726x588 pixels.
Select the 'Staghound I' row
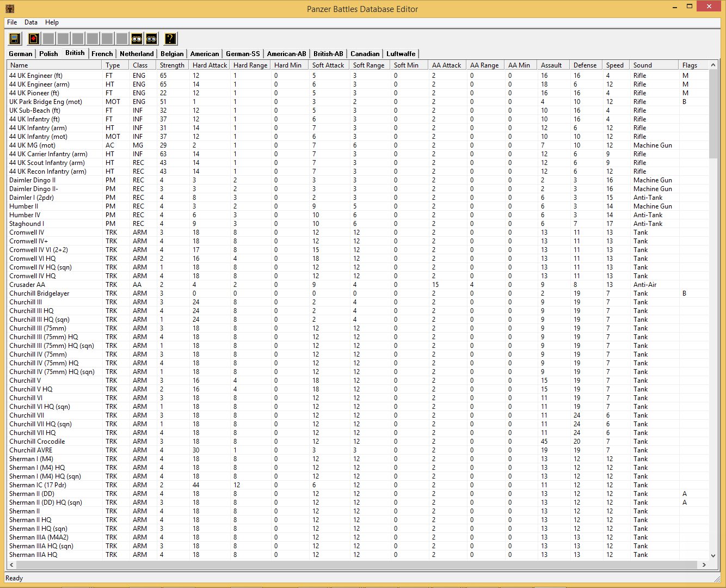(x=358, y=224)
